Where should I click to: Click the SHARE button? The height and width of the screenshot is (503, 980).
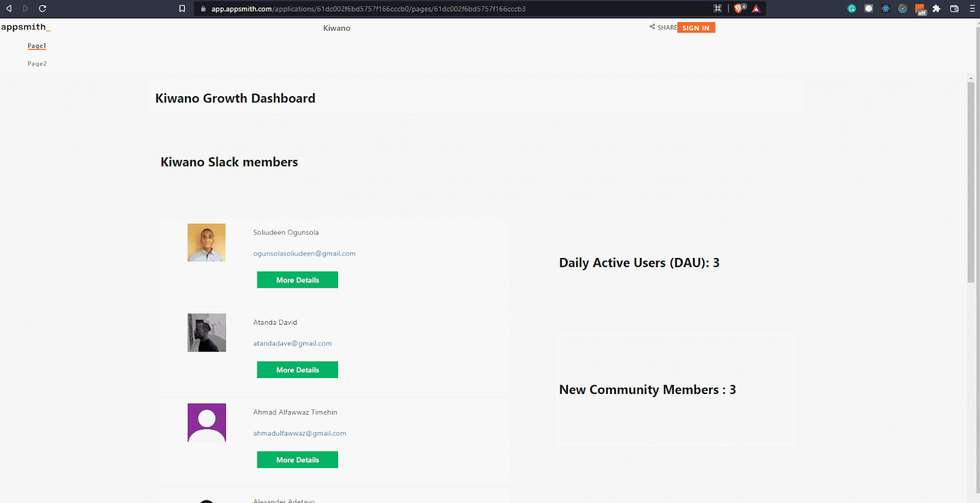pyautogui.click(x=663, y=28)
